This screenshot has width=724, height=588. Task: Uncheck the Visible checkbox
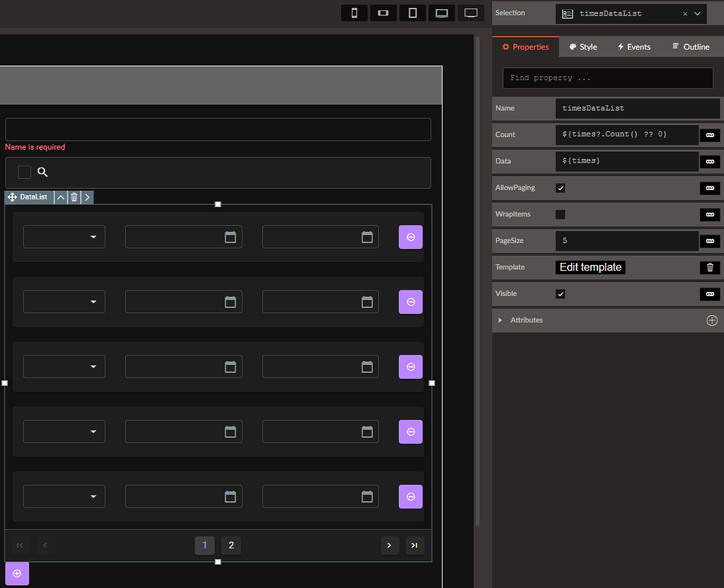560,294
